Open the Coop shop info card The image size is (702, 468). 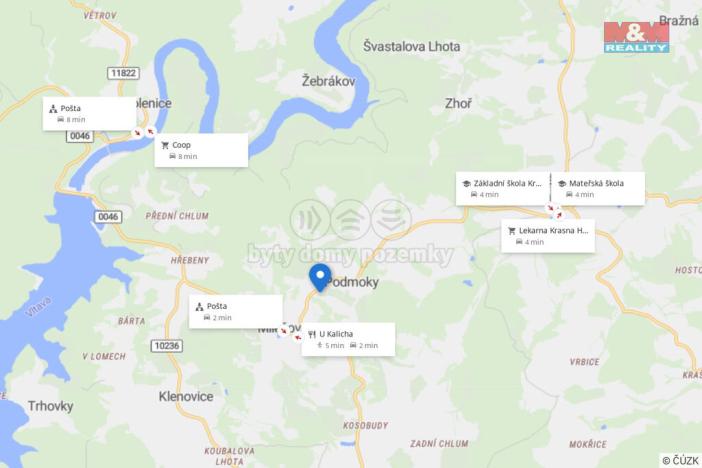point(201,150)
